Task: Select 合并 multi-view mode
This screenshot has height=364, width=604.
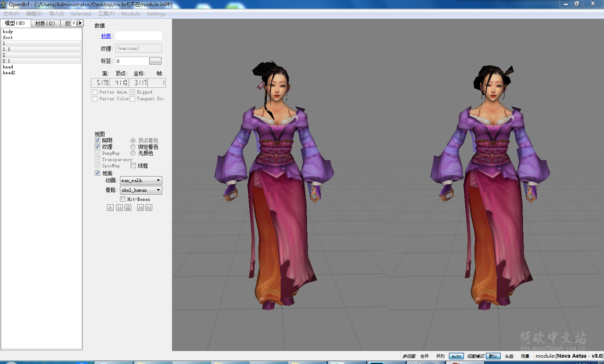Action: click(424, 356)
